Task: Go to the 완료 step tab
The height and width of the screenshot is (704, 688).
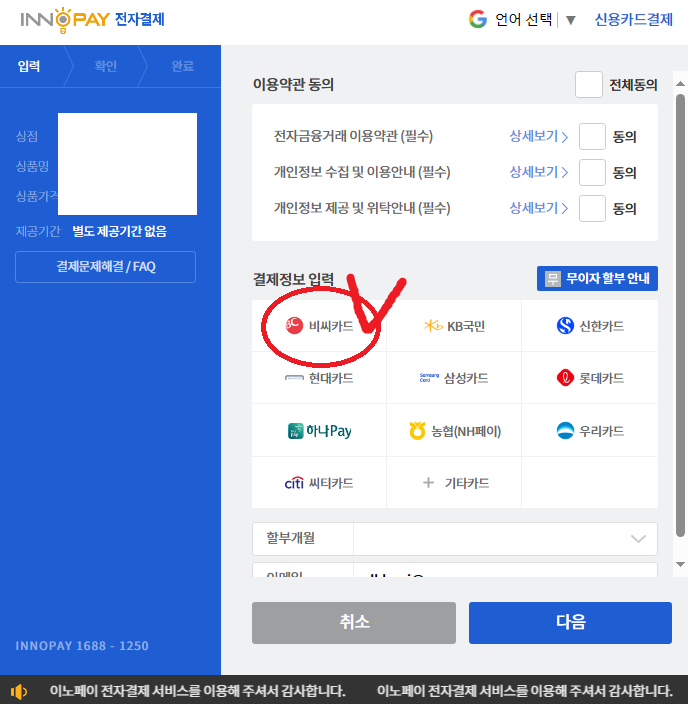Action: (x=182, y=66)
